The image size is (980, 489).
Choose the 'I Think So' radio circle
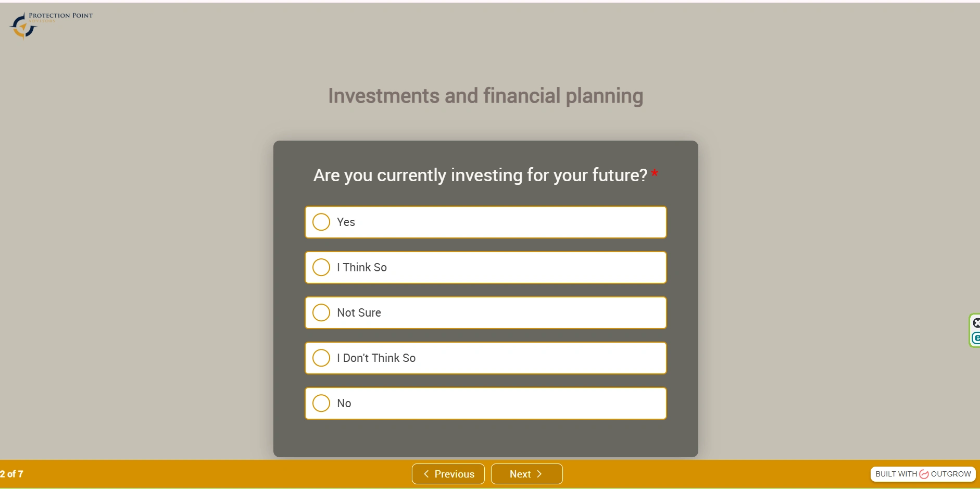point(321,267)
